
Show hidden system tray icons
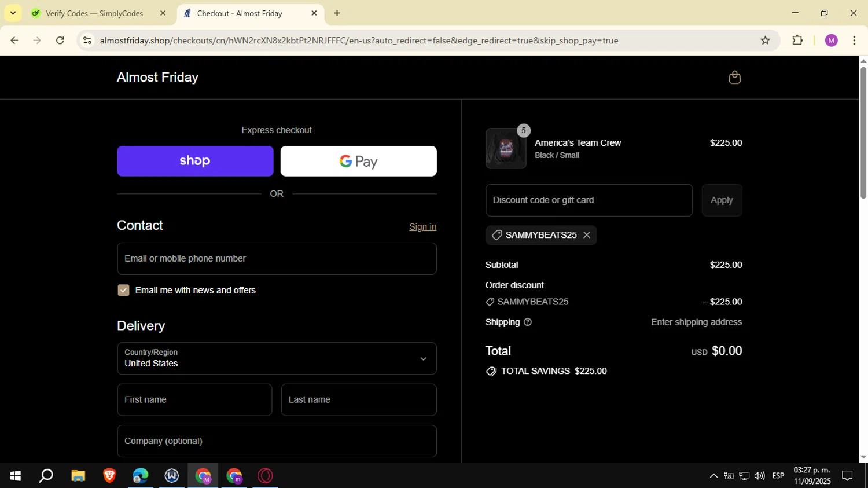click(x=713, y=476)
